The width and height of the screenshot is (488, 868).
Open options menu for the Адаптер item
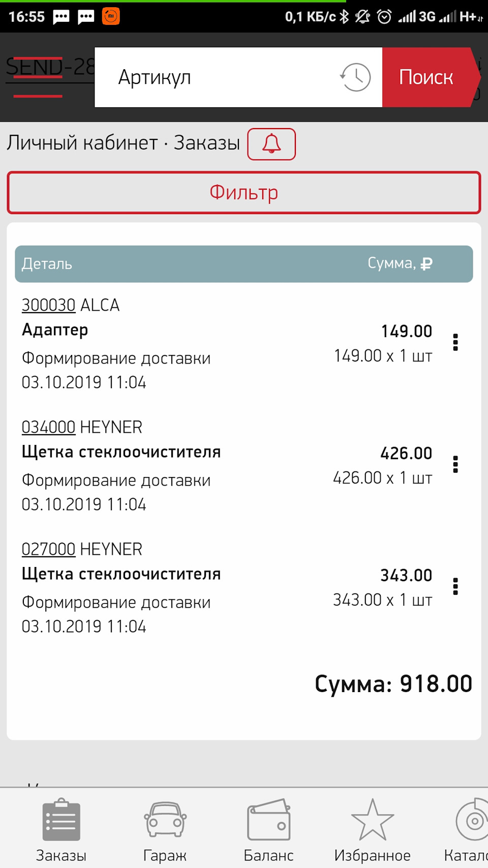[x=455, y=343]
